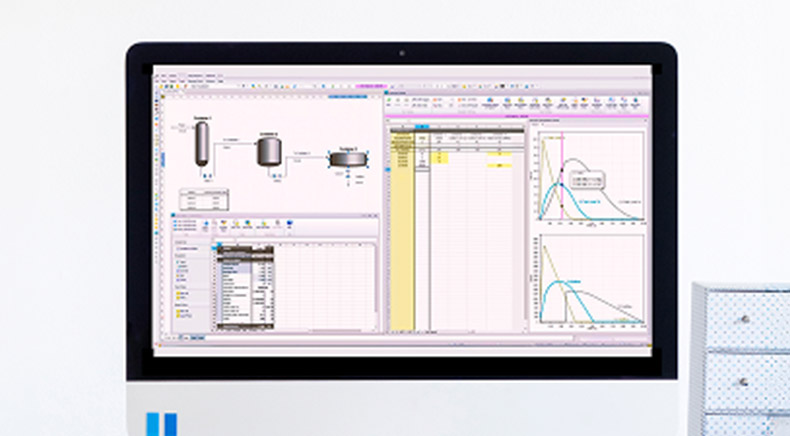The height and width of the screenshot is (436, 790).
Task: Click the rightmost large icon in the right window ribbon
Action: click(636, 102)
